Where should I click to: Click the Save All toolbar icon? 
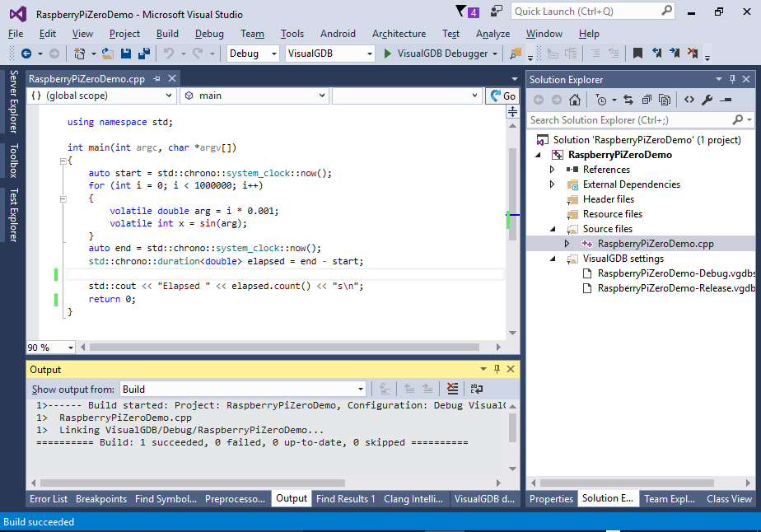click(144, 54)
